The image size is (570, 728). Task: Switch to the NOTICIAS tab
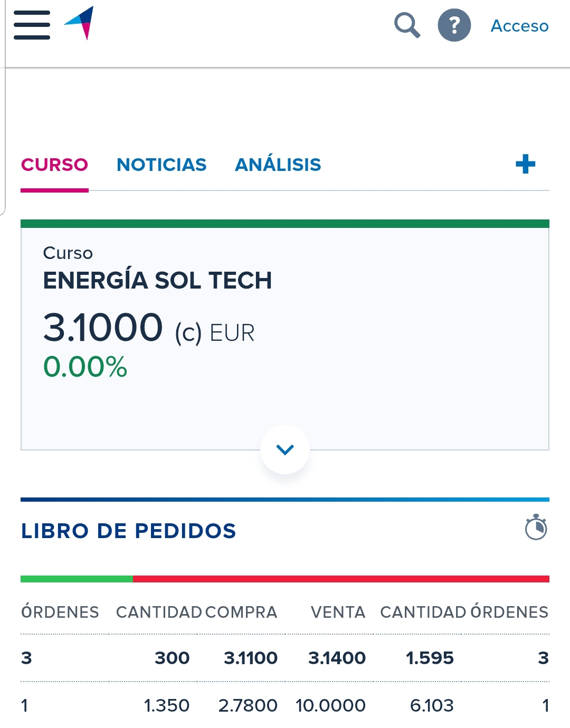click(161, 165)
